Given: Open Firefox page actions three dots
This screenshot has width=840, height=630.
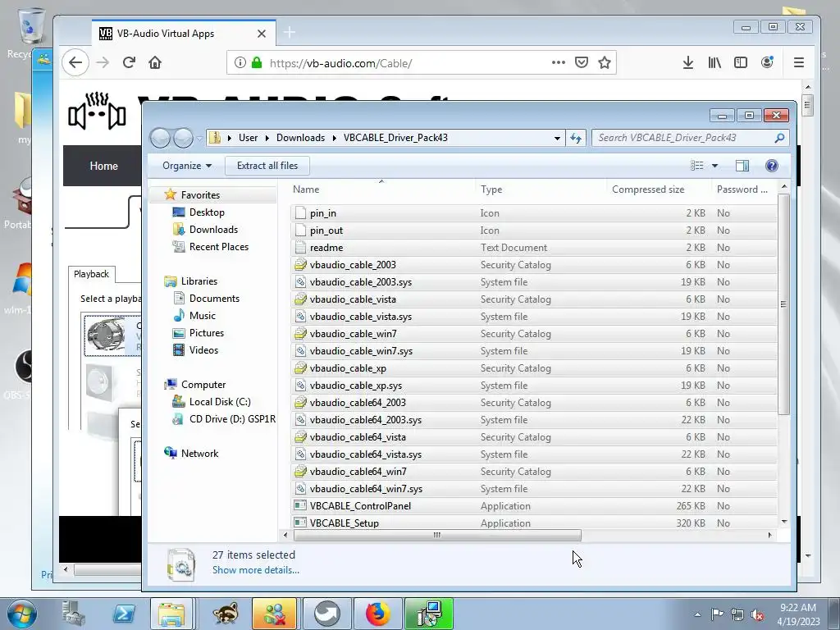Looking at the screenshot, I should (x=558, y=62).
